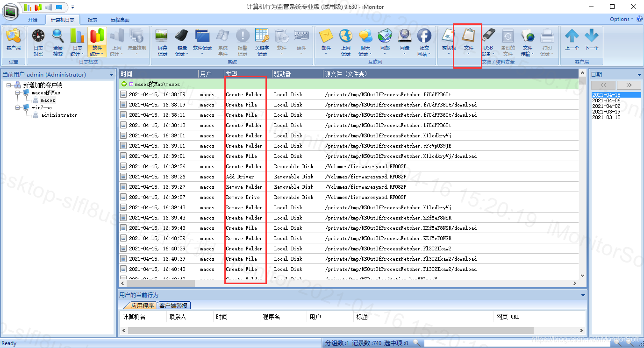The height and width of the screenshot is (348, 644).
Task: Open 屏幕记录 screen records
Action: 162,42
